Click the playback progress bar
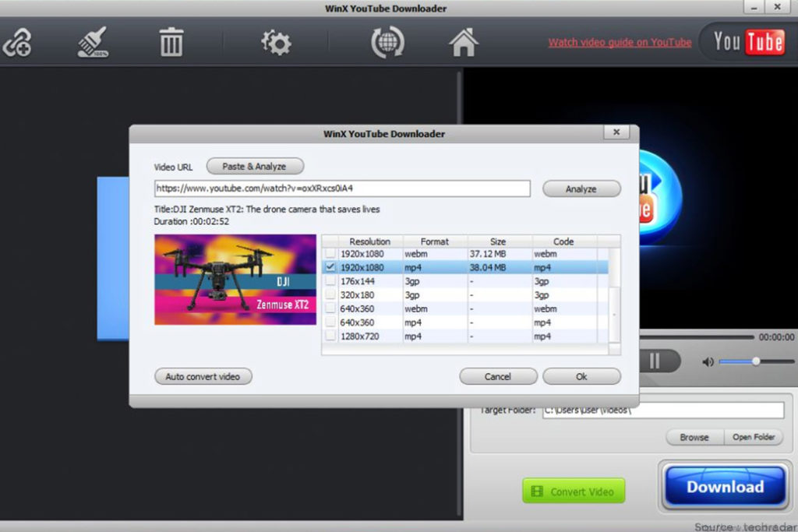This screenshot has height=532, width=798. [697, 337]
